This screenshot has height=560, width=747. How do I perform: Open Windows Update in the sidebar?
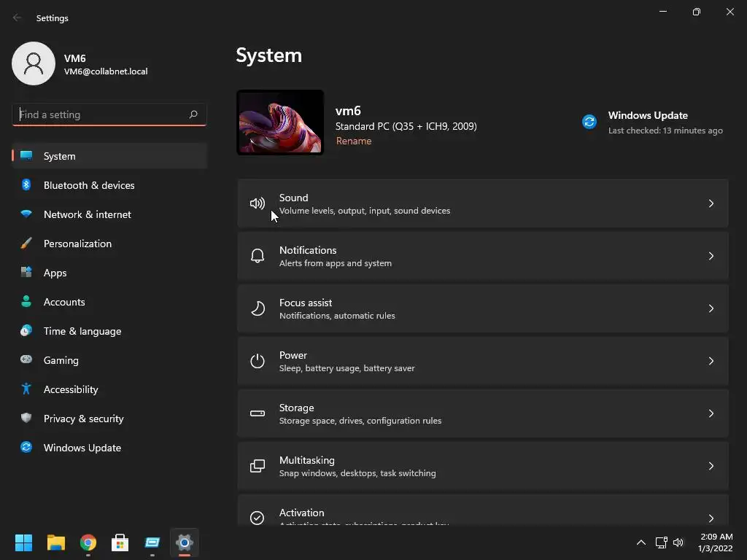click(109, 447)
